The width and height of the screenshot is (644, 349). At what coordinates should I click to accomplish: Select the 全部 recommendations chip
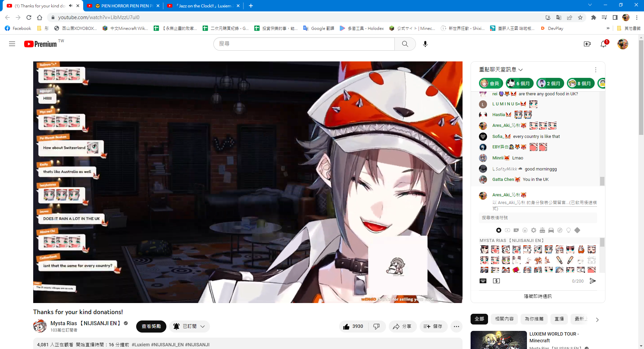point(479,319)
